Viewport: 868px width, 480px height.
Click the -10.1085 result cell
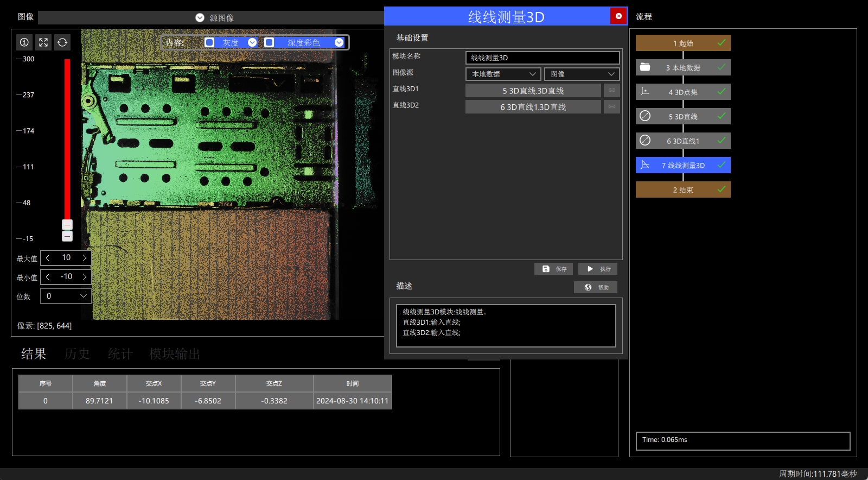point(154,401)
